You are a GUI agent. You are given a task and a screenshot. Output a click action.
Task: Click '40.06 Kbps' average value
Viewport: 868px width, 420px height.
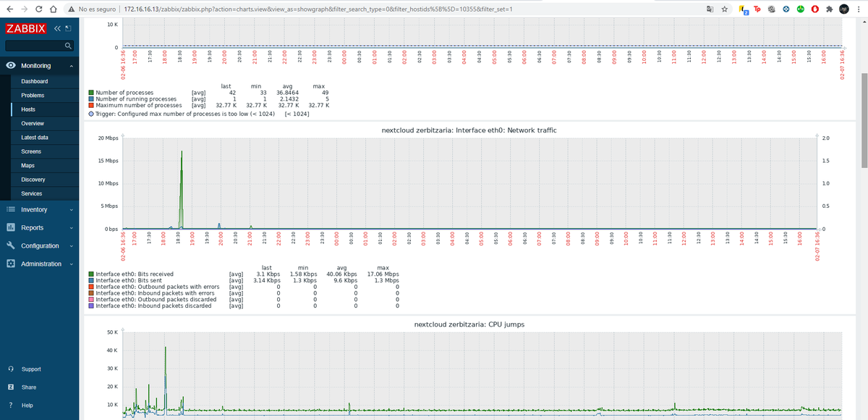341,274
